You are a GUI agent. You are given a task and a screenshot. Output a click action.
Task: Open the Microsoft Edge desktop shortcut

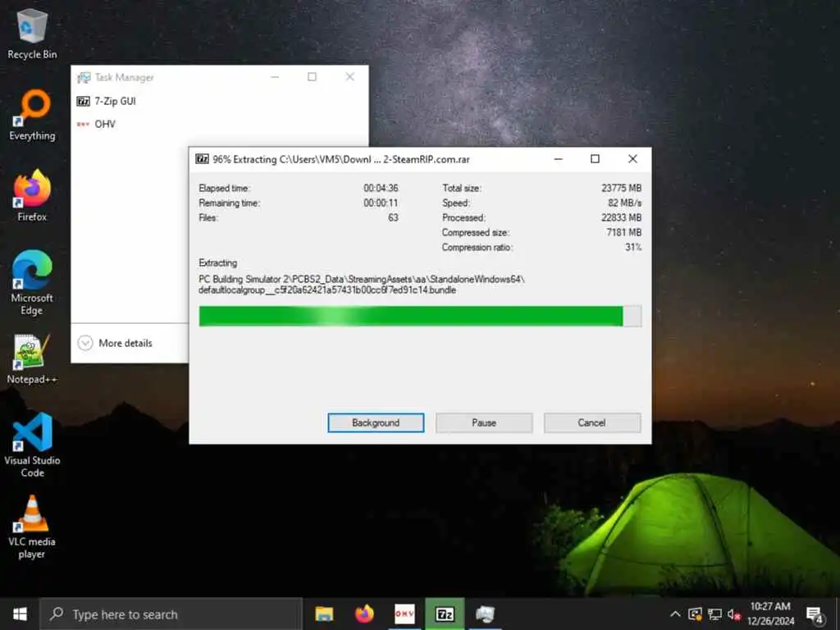pyautogui.click(x=32, y=283)
